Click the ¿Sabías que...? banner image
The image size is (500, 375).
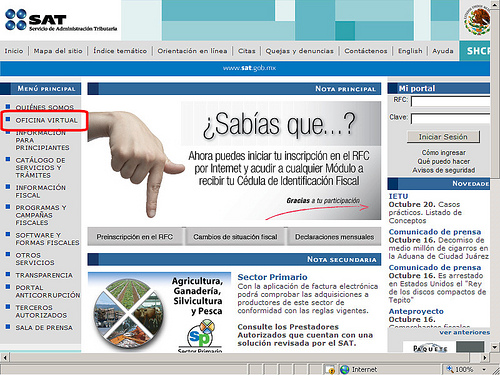[234, 160]
